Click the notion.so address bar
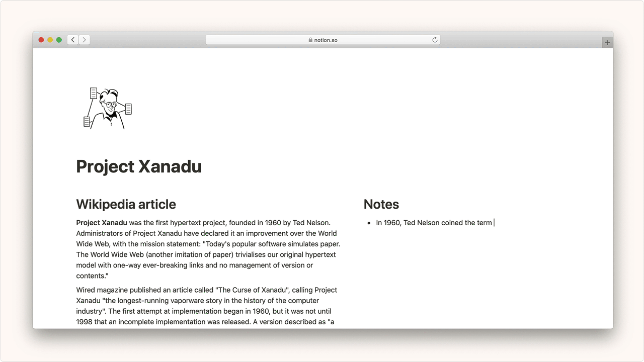This screenshot has width=644, height=362. click(323, 40)
